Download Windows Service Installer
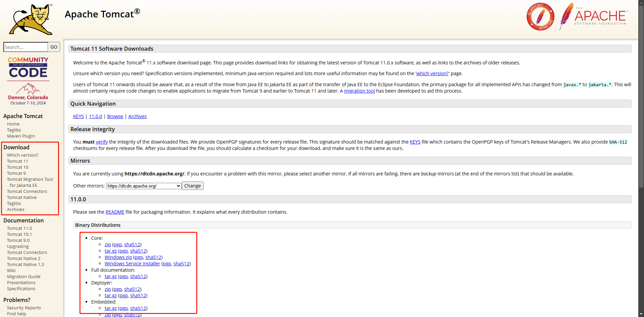This screenshot has width=644, height=317. point(132,264)
